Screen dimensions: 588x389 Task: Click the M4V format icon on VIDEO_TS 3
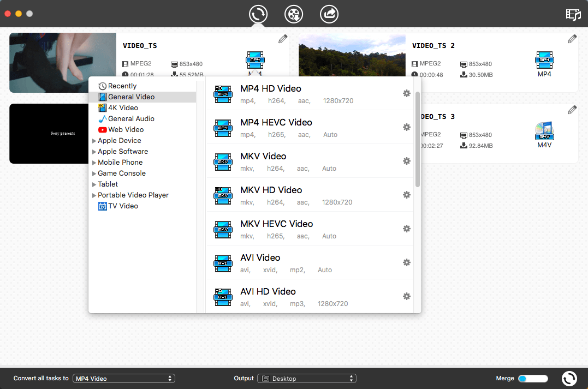click(544, 131)
